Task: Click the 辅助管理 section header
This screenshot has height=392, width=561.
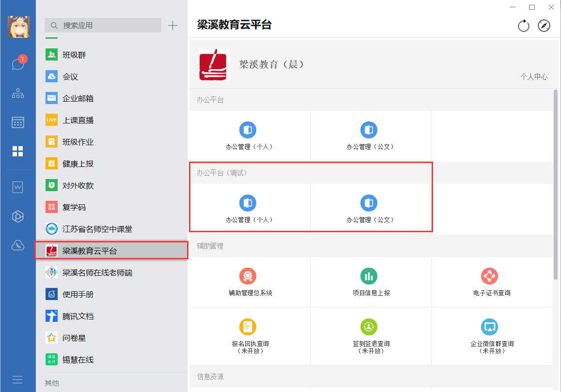Action: [210, 246]
